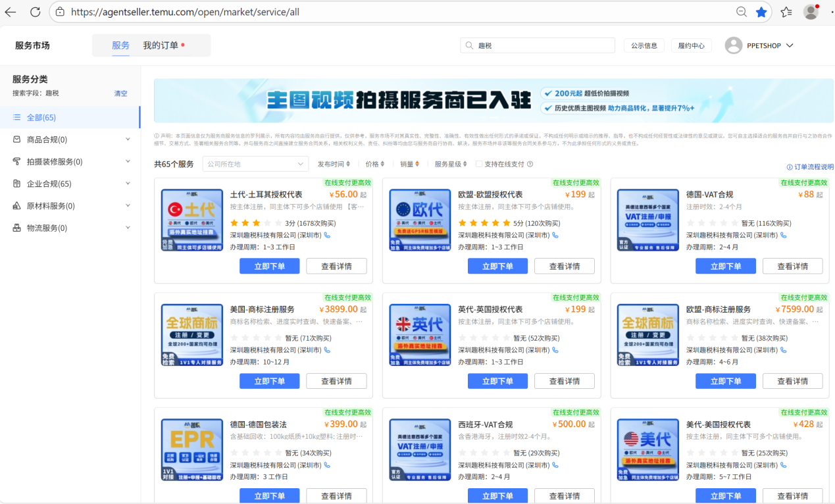Click the 服务市场 page title
The width and height of the screenshot is (835, 504).
coord(32,45)
